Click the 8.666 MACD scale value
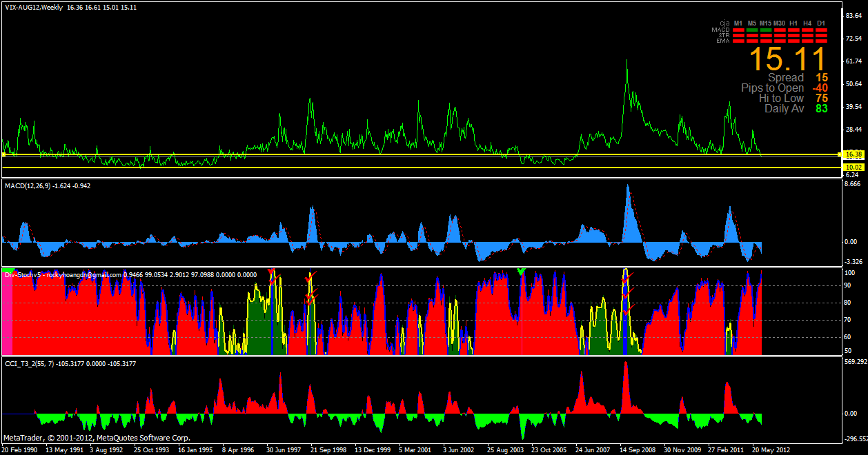The image size is (868, 455). [854, 184]
